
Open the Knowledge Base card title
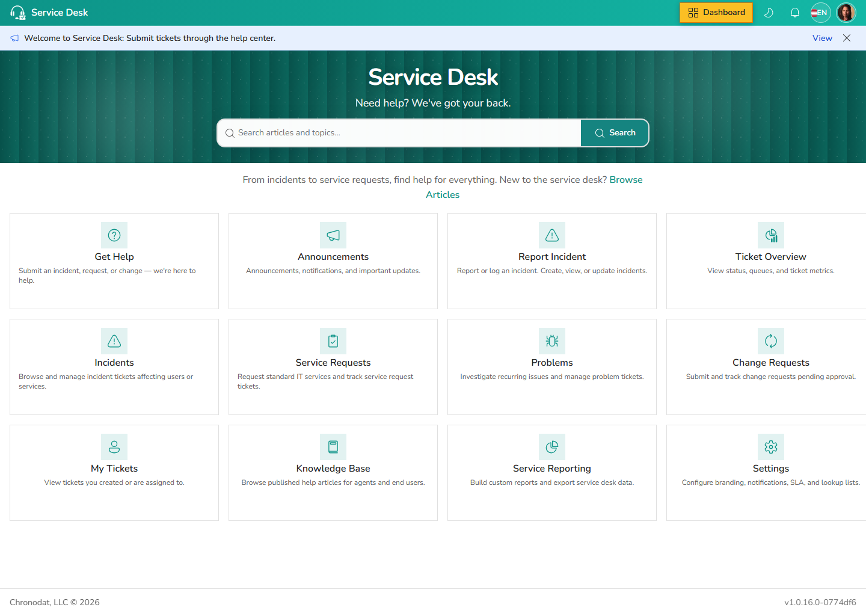click(333, 469)
